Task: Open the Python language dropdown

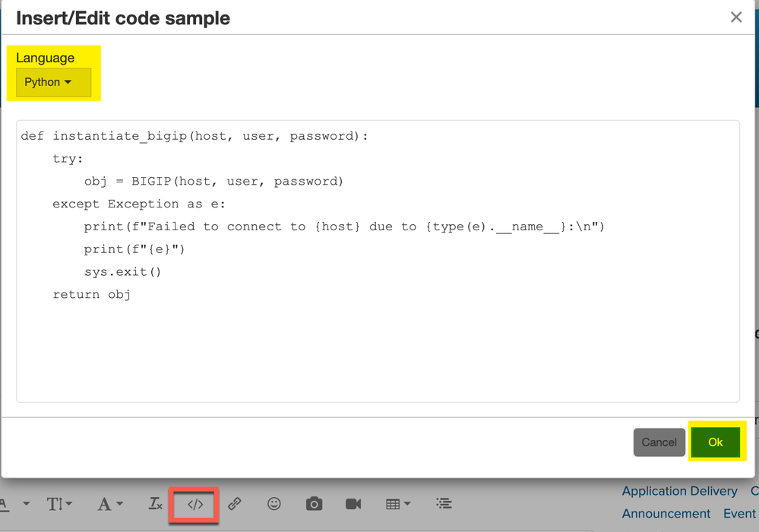Action: 48,82
